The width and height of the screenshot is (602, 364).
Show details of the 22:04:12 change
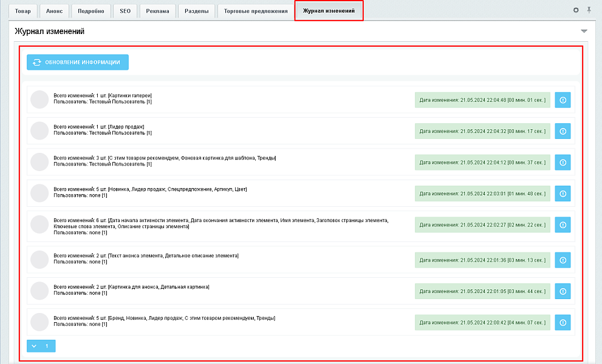coord(563,162)
